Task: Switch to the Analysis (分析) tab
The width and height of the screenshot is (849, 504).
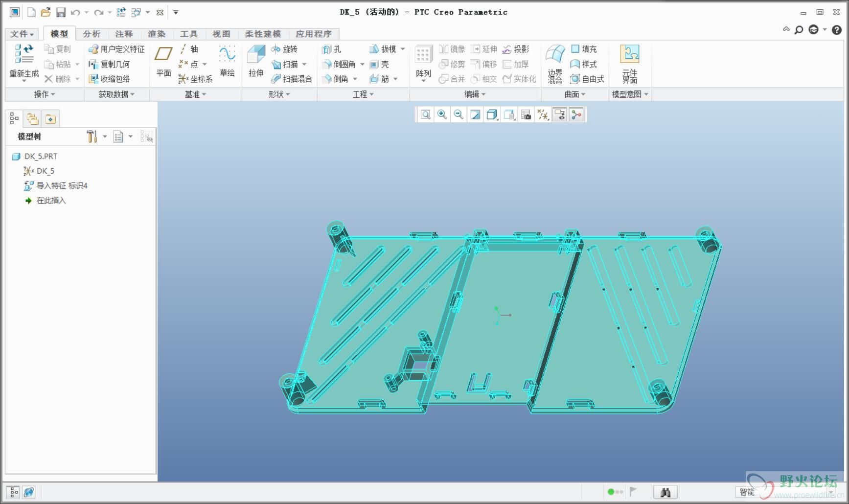Action: click(x=92, y=34)
